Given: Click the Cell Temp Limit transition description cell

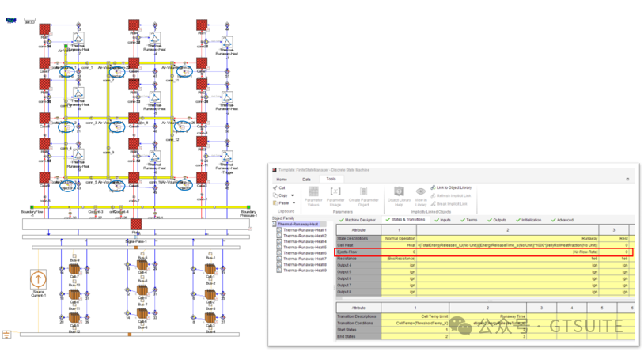Looking at the screenshot, I should click(x=415, y=316).
